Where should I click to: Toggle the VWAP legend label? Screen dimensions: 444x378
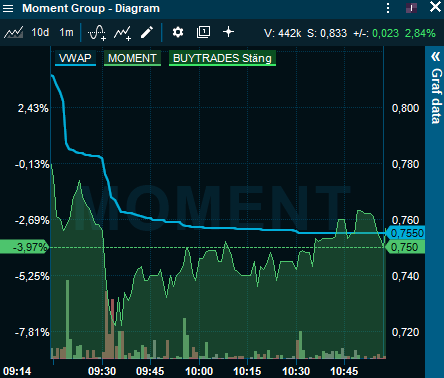click(x=75, y=58)
